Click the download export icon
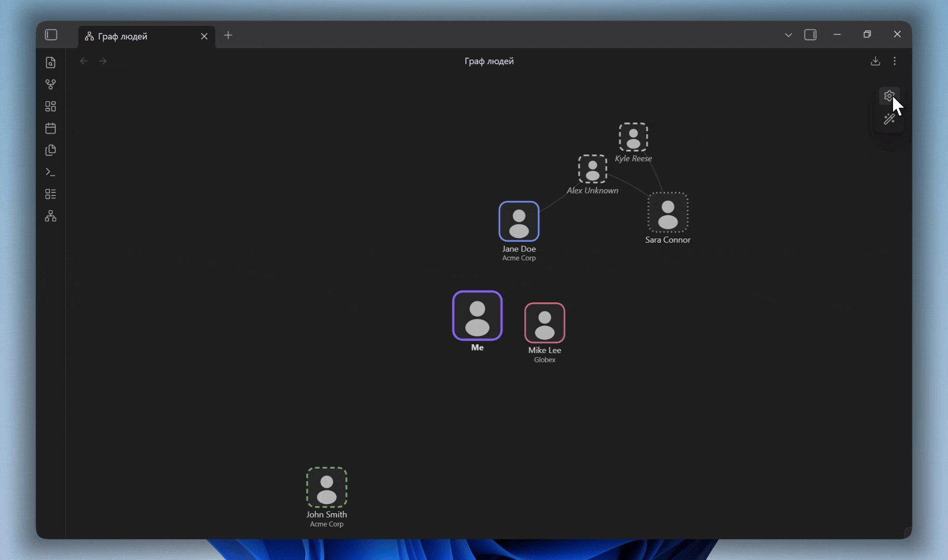 [x=875, y=61]
